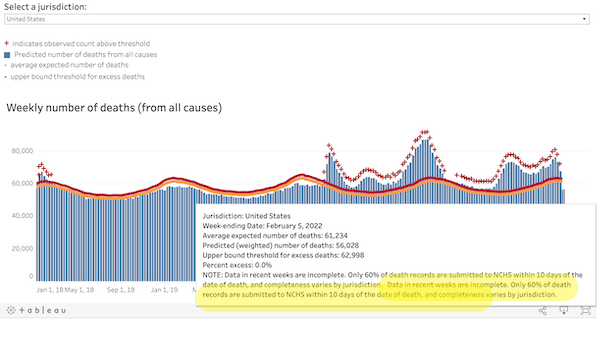Click the 'Weekly number of deaths' chart title
This screenshot has width=600, height=364.
pyautogui.click(x=114, y=108)
